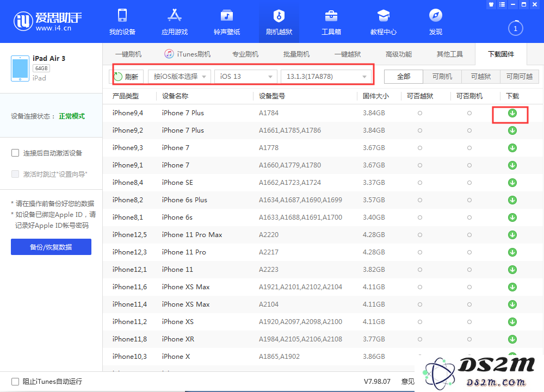
Task: Click 64GB capacity label
Action: pos(41,69)
